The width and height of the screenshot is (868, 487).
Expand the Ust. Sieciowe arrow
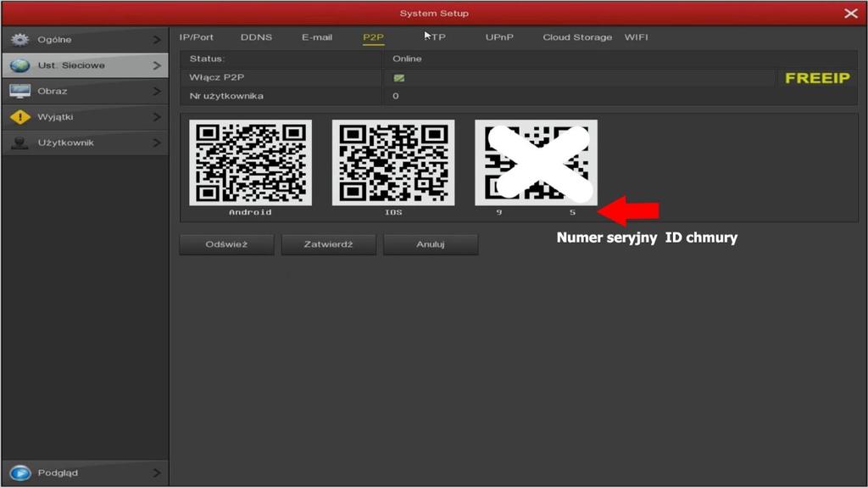tap(157, 65)
